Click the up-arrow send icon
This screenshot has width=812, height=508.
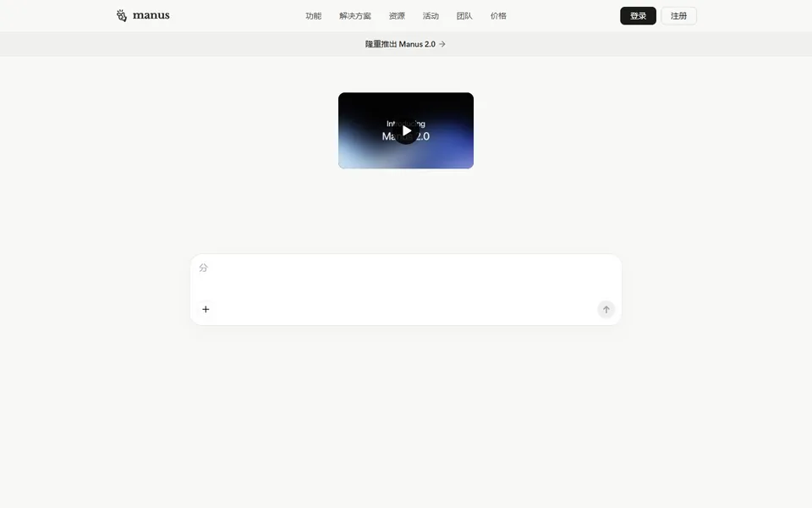tap(606, 310)
